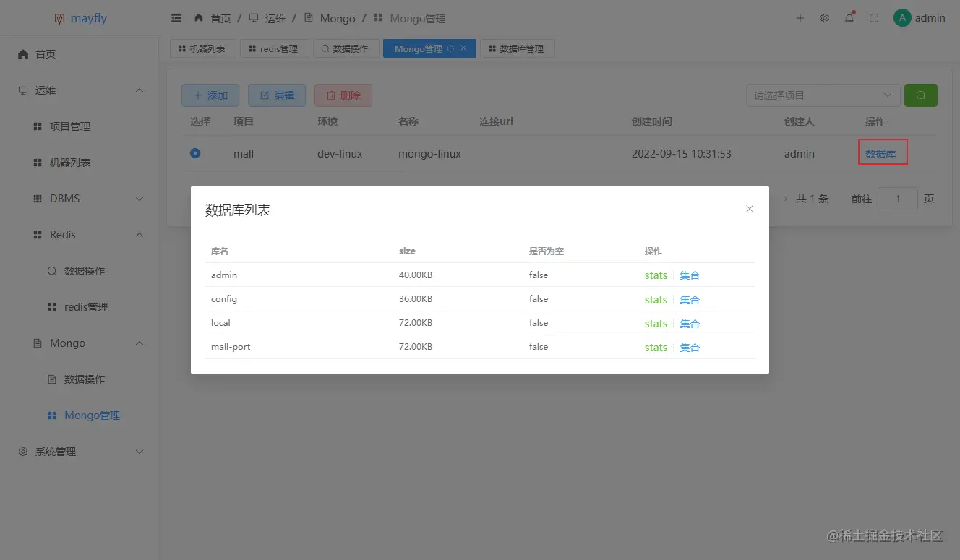Open settings gear icon in header
The image size is (960, 560).
[x=825, y=18]
